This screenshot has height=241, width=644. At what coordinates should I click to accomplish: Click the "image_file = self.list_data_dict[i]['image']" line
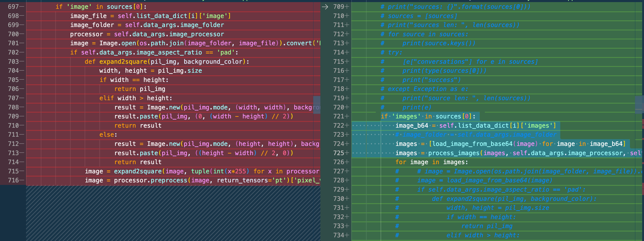(x=150, y=16)
